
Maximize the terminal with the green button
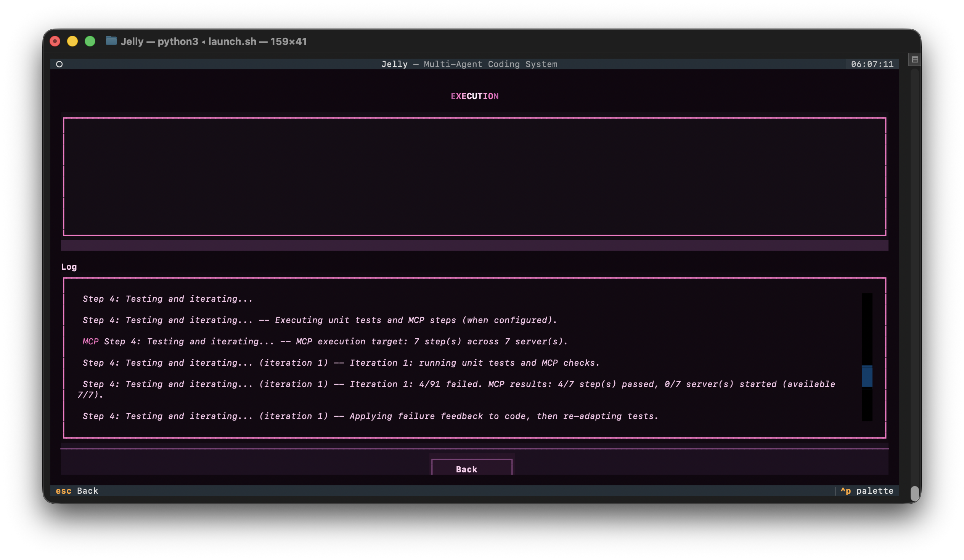(x=90, y=41)
